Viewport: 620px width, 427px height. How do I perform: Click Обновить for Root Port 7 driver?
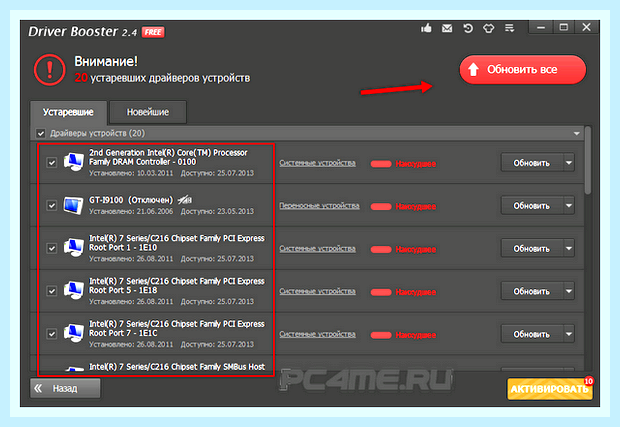pyautogui.click(x=532, y=334)
